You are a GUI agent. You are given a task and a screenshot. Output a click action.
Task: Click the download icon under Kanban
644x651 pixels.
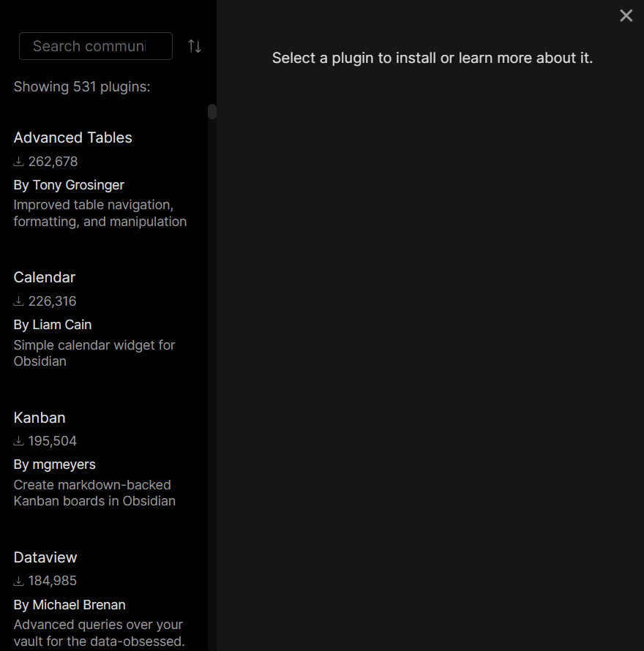[19, 441]
